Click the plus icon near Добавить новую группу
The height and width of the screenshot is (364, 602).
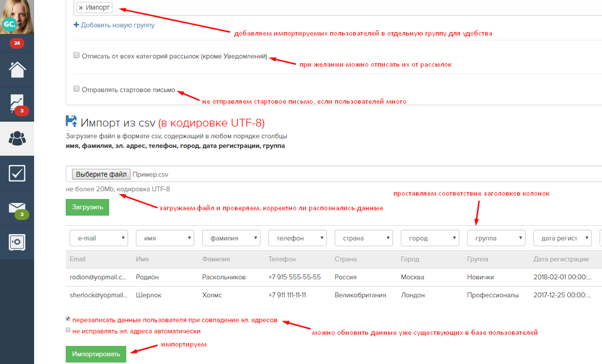click(76, 25)
